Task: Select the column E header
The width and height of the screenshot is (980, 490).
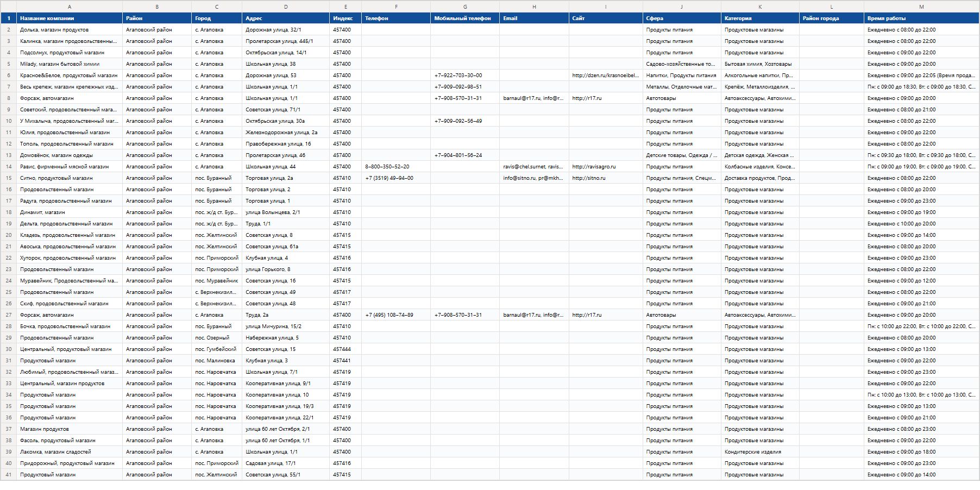Action: pos(345,7)
